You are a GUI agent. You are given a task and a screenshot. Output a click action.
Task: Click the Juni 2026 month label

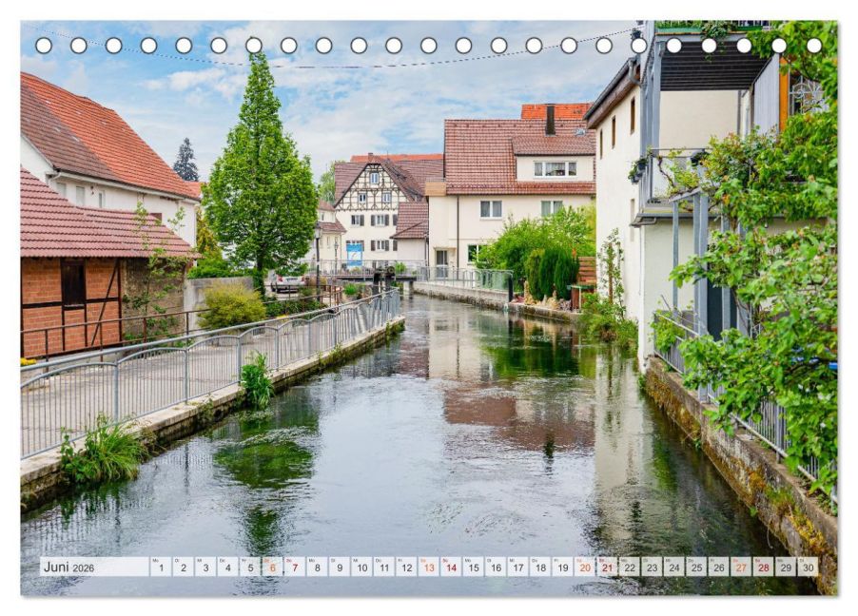pos(68,567)
